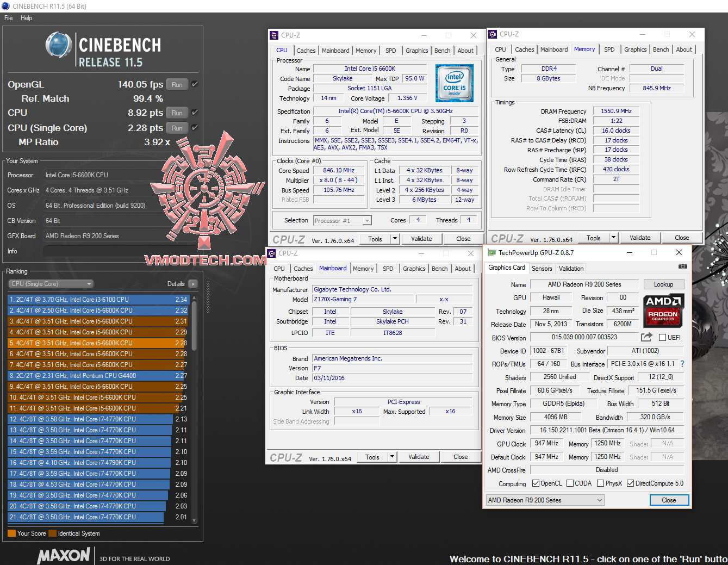Toggle the UEFI checkbox in GPU-Z
Image resolution: width=728 pixels, height=565 pixels.
click(662, 338)
